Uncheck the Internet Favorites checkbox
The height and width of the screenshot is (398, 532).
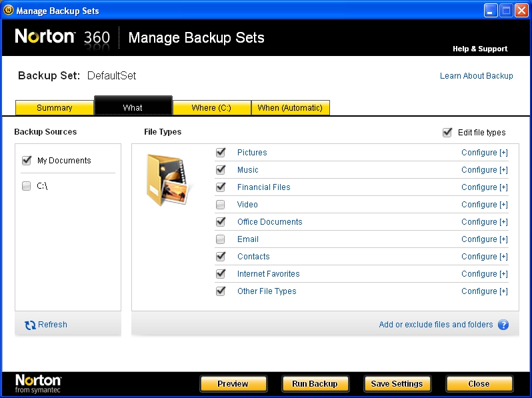[221, 273]
